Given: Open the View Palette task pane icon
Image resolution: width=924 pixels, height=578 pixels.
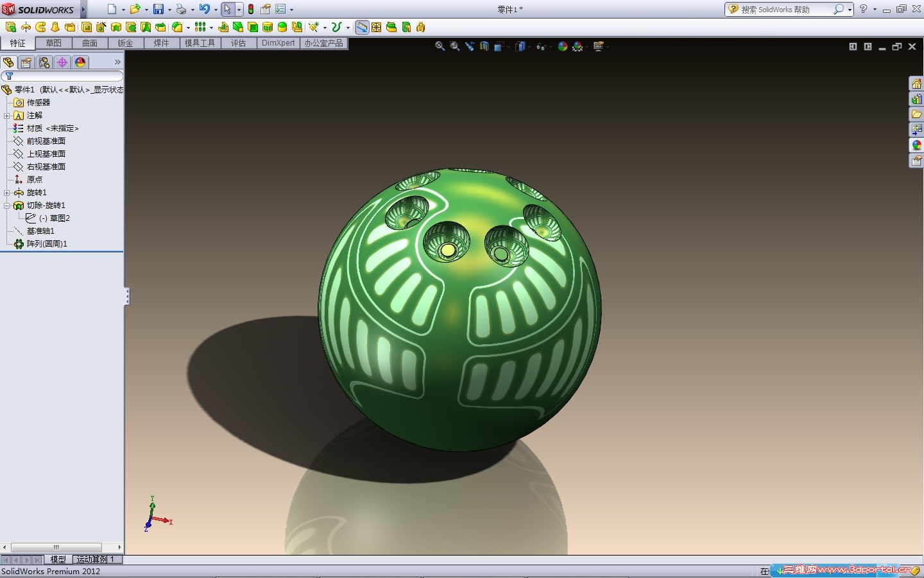Looking at the screenshot, I should click(916, 130).
